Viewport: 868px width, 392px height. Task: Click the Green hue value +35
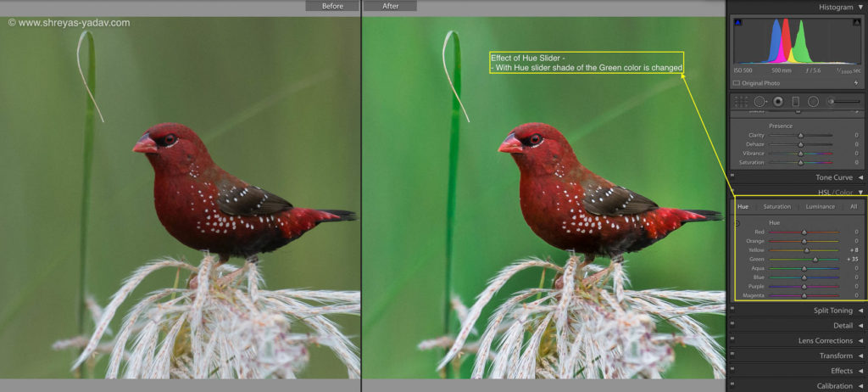[x=852, y=260]
